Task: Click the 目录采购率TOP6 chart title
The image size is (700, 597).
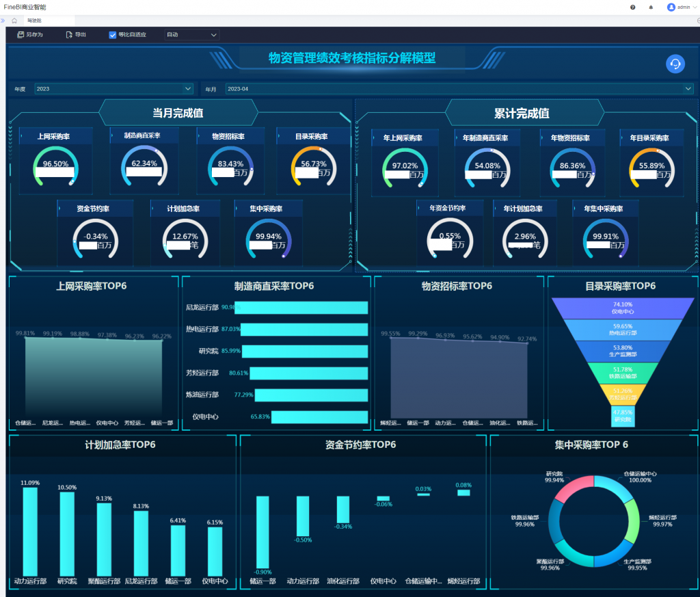Action: coord(621,287)
